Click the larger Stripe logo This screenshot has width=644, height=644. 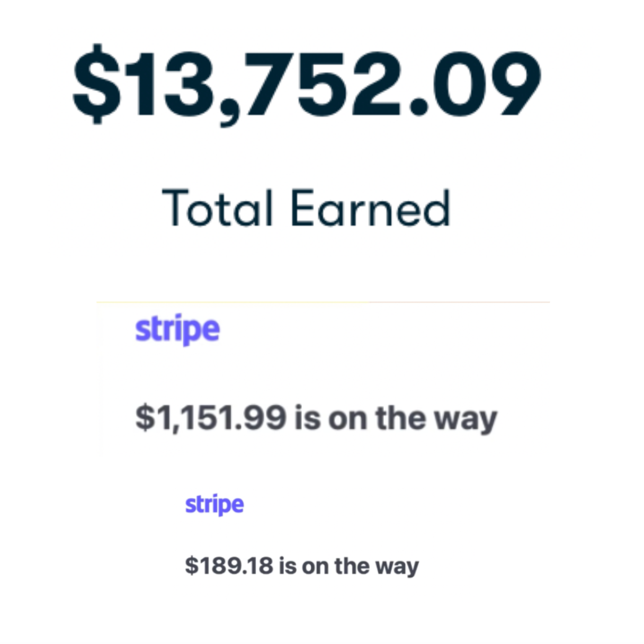pyautogui.click(x=177, y=330)
